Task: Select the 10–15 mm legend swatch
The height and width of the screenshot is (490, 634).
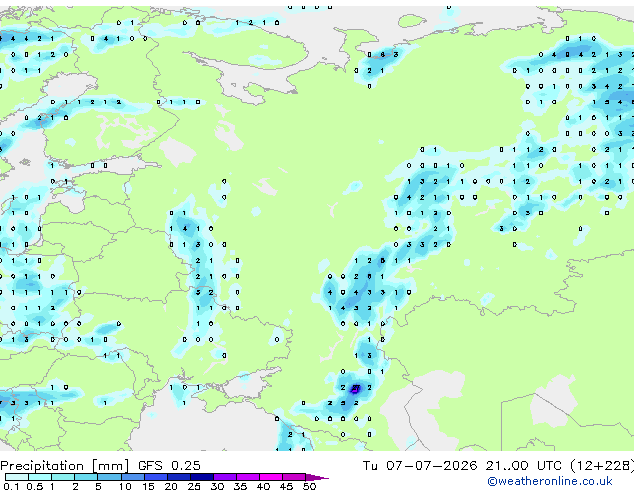Action: coord(132,477)
